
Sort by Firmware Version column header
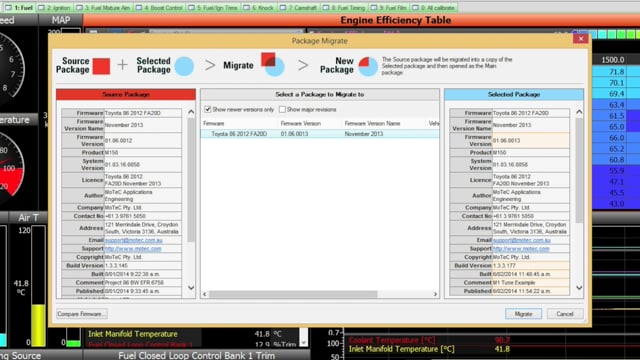(300, 123)
